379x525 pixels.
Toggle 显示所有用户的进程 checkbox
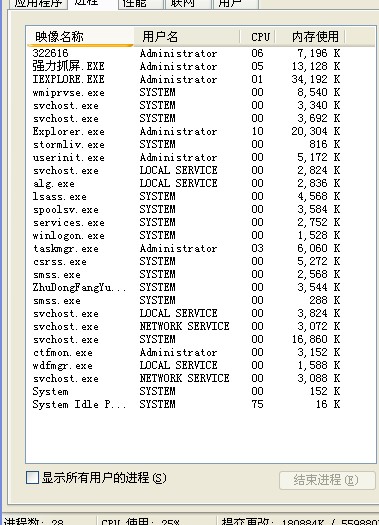click(x=32, y=477)
